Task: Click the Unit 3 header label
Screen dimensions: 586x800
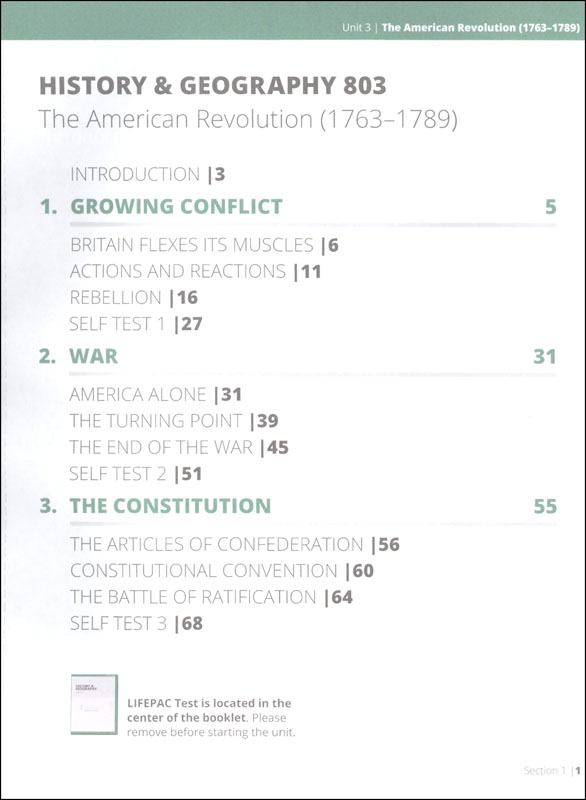Action: [x=356, y=28]
